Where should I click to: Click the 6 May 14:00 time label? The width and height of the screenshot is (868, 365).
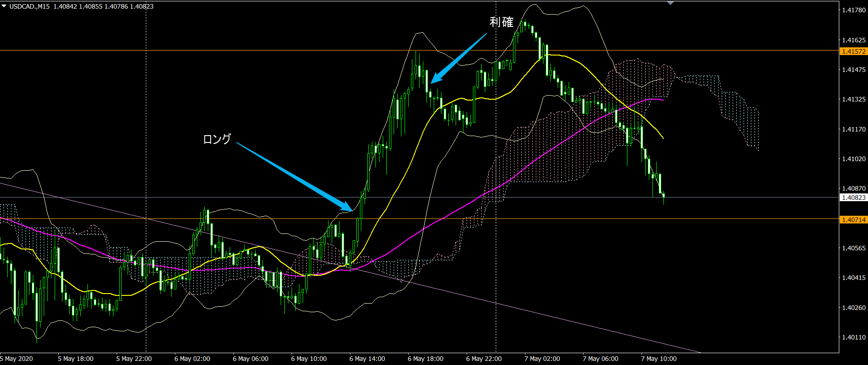[367, 359]
